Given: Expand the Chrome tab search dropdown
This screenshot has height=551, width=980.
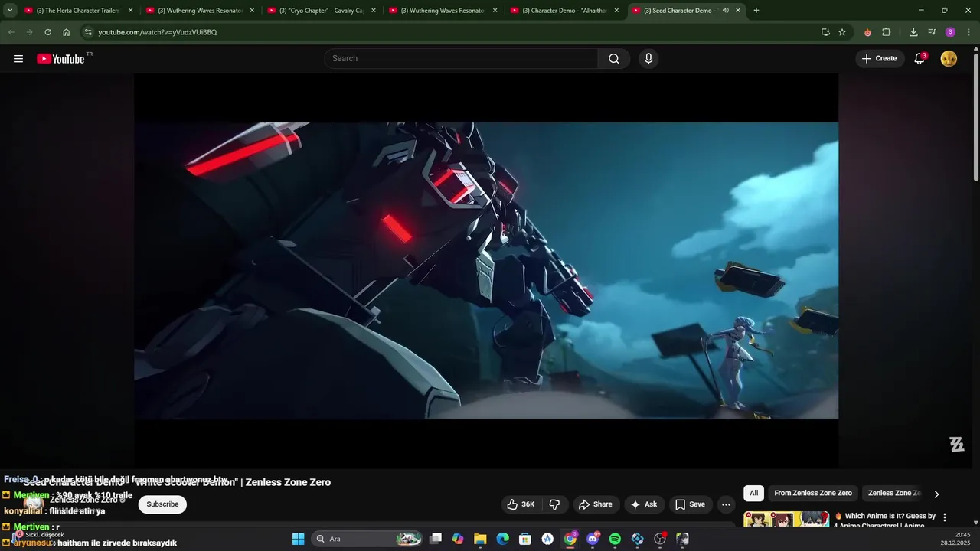Looking at the screenshot, I should (10, 11).
